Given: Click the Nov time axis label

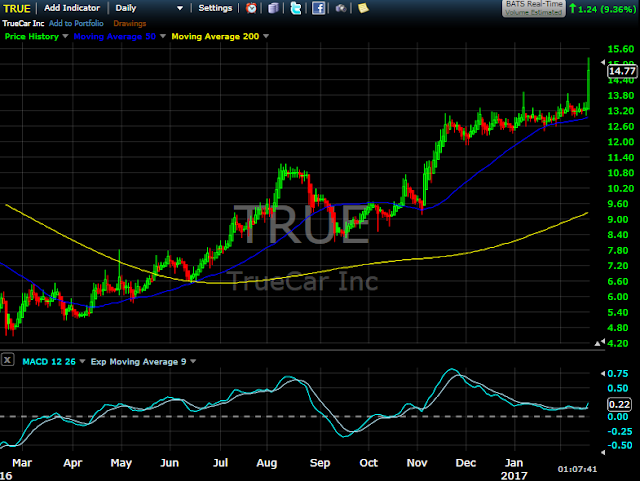Looking at the screenshot, I should [417, 463].
